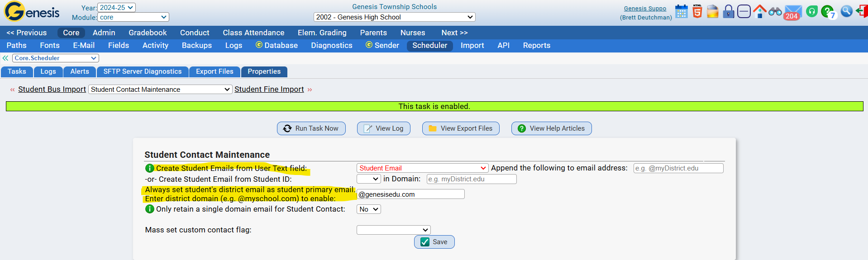Click View Export Files button
The image size is (868, 260).
pyautogui.click(x=461, y=128)
